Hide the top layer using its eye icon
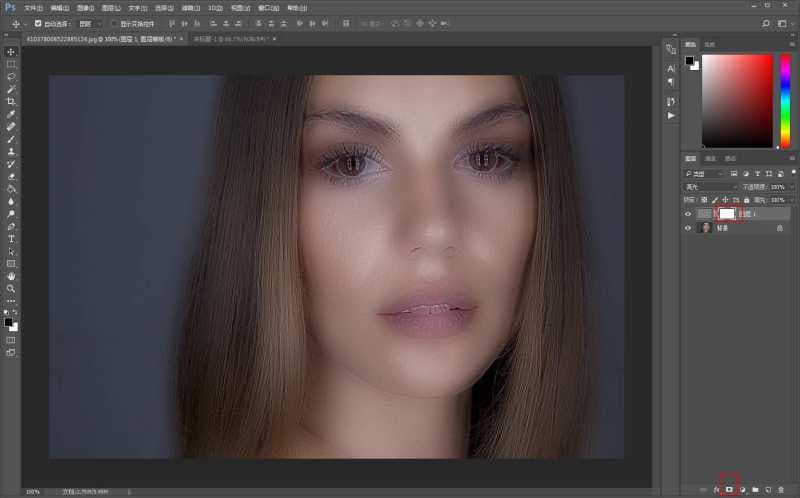 [687, 213]
